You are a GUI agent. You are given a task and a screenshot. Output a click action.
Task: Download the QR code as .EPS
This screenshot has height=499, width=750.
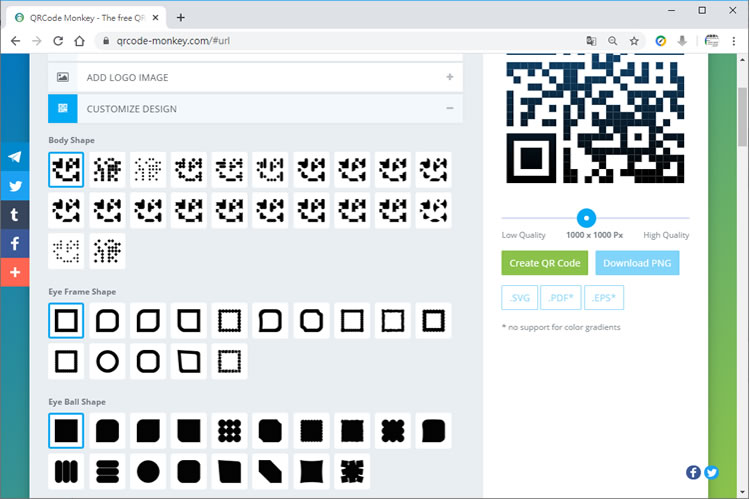click(x=604, y=298)
